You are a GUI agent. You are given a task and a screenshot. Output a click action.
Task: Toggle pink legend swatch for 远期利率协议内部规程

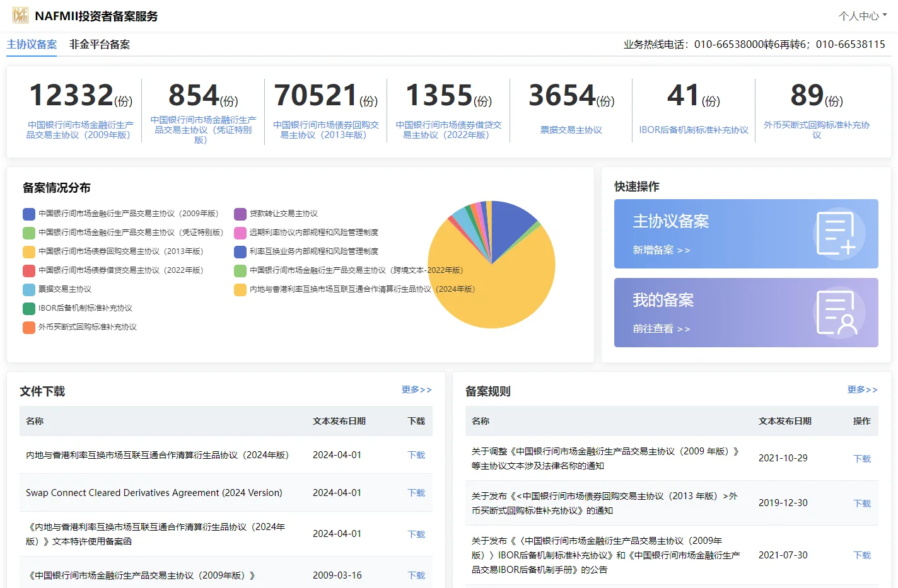(x=240, y=233)
